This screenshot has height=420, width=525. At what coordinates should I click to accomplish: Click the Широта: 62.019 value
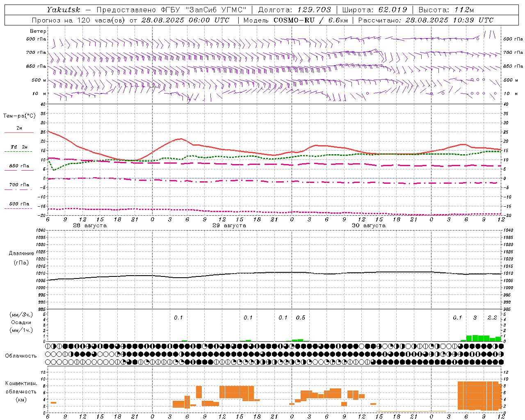pos(375,10)
